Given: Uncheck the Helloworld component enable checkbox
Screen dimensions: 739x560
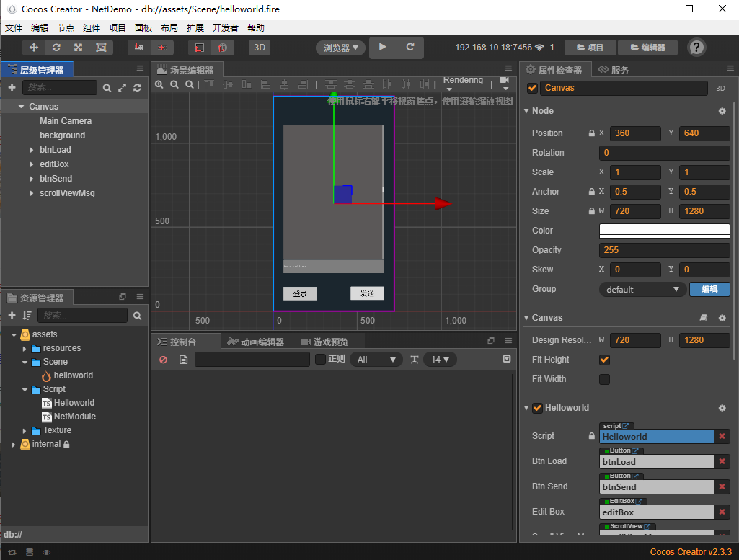Looking at the screenshot, I should click(x=537, y=407).
